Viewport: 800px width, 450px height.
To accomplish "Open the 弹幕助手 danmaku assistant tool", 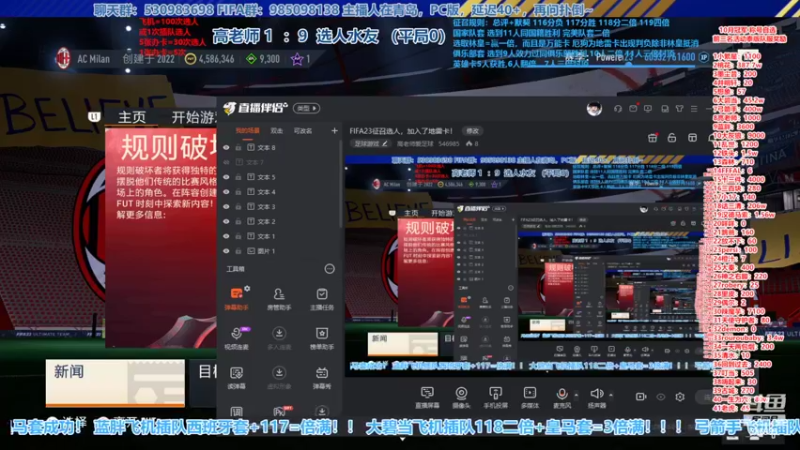I will pos(236,299).
